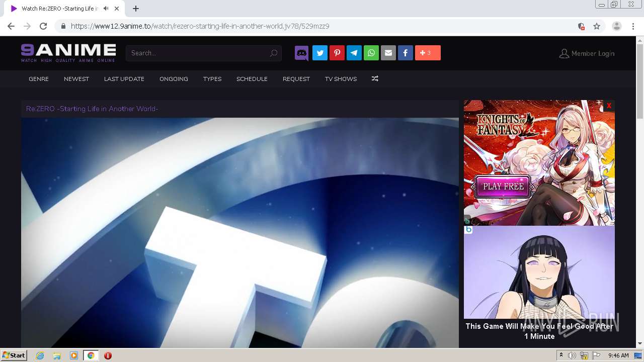Screen dimensions: 644x362
Task: Click PLAY FREE on Knights of Fantasy ad
Action: click(503, 186)
